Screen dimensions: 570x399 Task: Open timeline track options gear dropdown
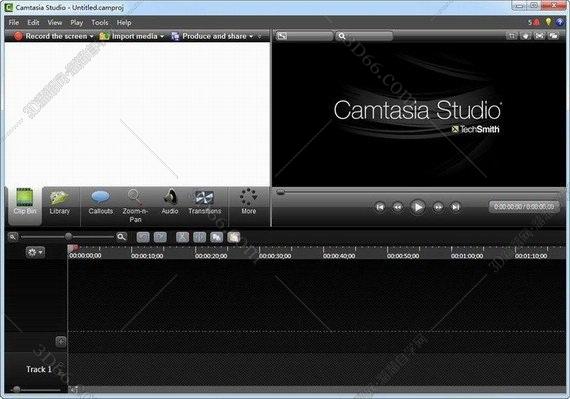point(35,252)
